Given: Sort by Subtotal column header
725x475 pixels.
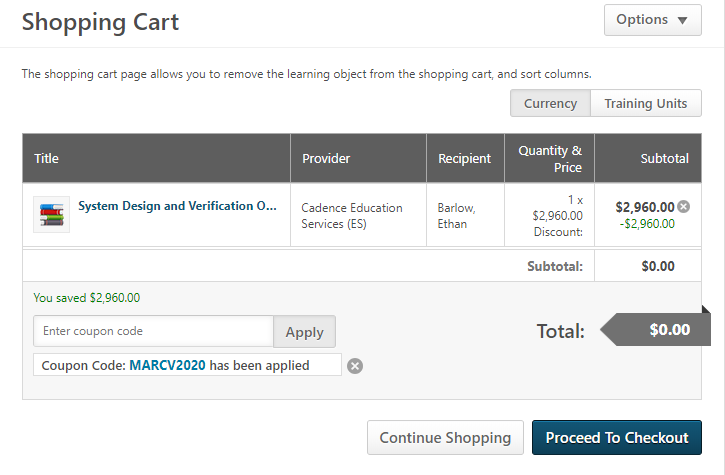Looking at the screenshot, I should point(664,158).
